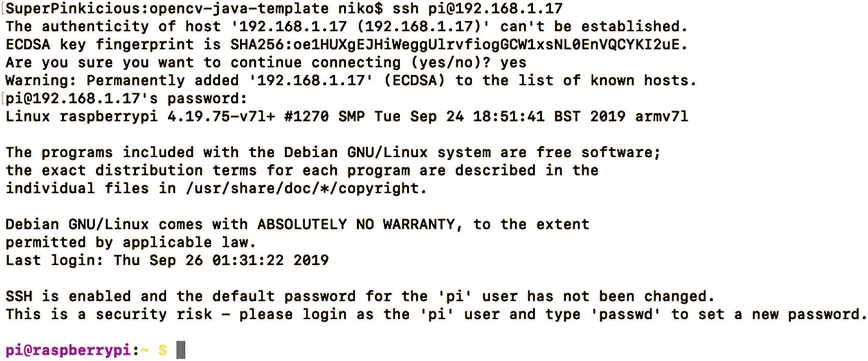Click the yellow dollar sign in the prompt
The width and height of the screenshot is (868, 361).
163,350
